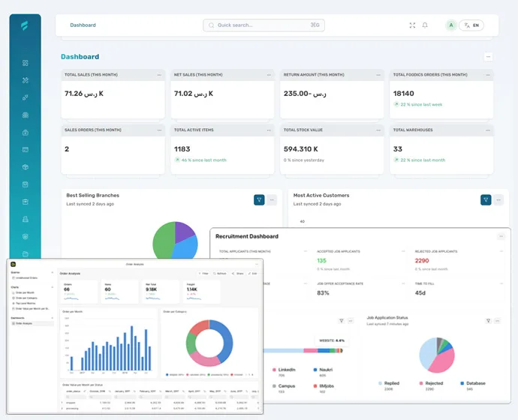Click the fullscreen expand icon in header
This screenshot has width=518, height=420.
[x=412, y=25]
